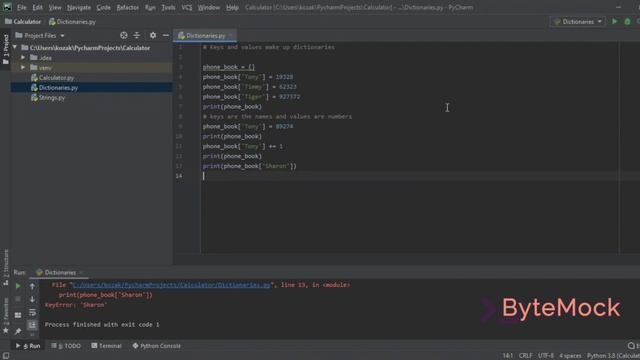The width and height of the screenshot is (640, 360).
Task: Click the 'Process finished with exit code 1' text
Action: [102, 324]
